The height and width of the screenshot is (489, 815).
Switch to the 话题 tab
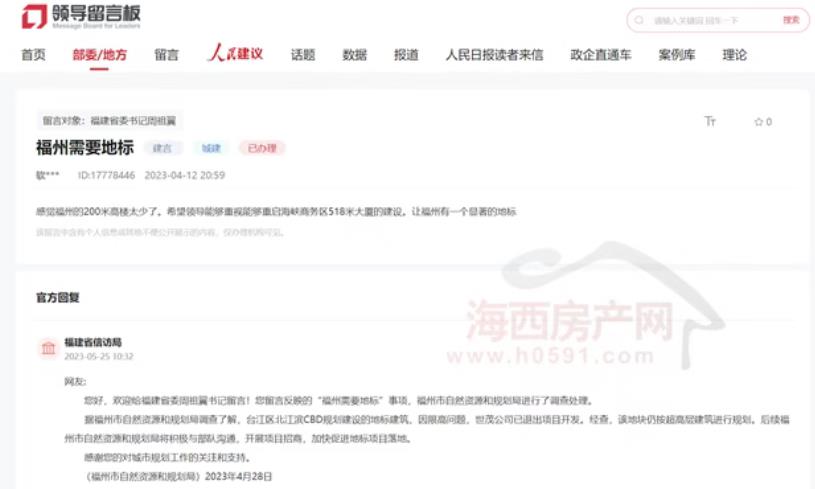303,55
